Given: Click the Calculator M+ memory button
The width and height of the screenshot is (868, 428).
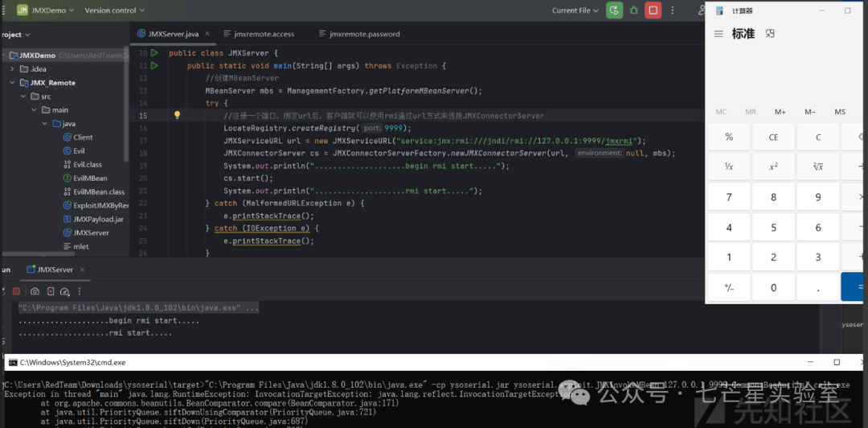Looking at the screenshot, I should point(780,112).
